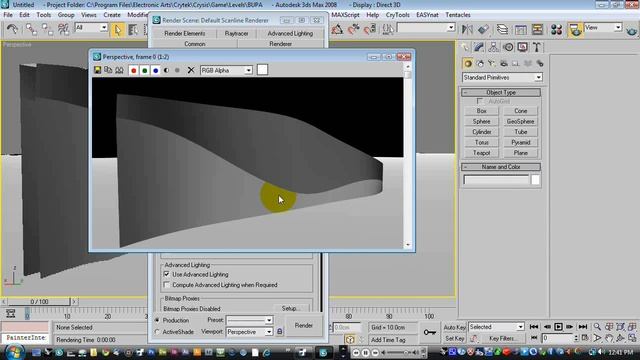Activate the Select and Link tool
Viewport: 640px width, 360px height.
pyautogui.click(x=31, y=29)
